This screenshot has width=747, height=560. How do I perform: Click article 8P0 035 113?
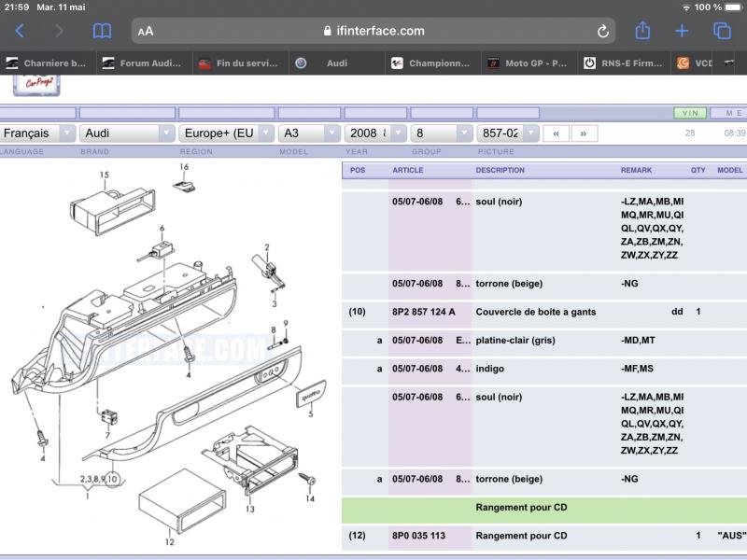418,536
